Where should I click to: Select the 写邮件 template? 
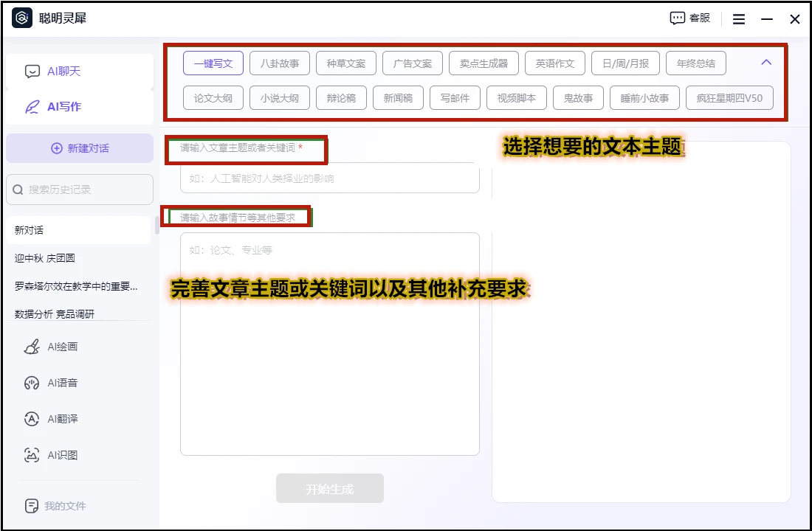pyautogui.click(x=455, y=98)
